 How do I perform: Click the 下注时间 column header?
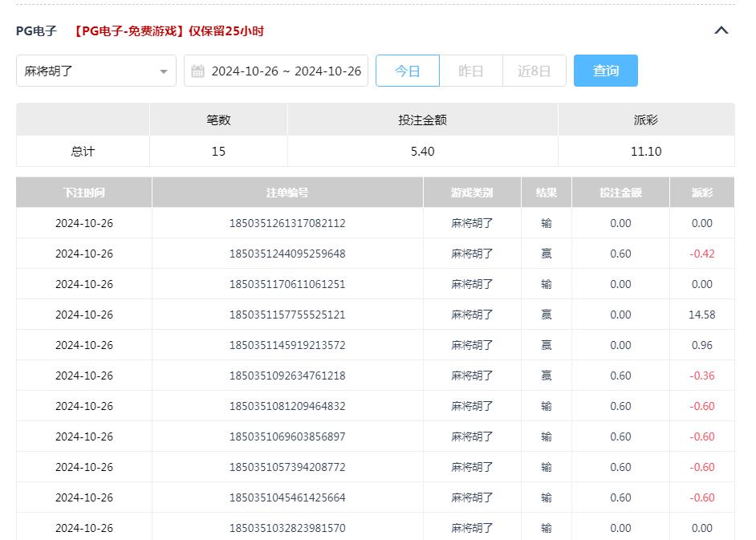(83, 192)
